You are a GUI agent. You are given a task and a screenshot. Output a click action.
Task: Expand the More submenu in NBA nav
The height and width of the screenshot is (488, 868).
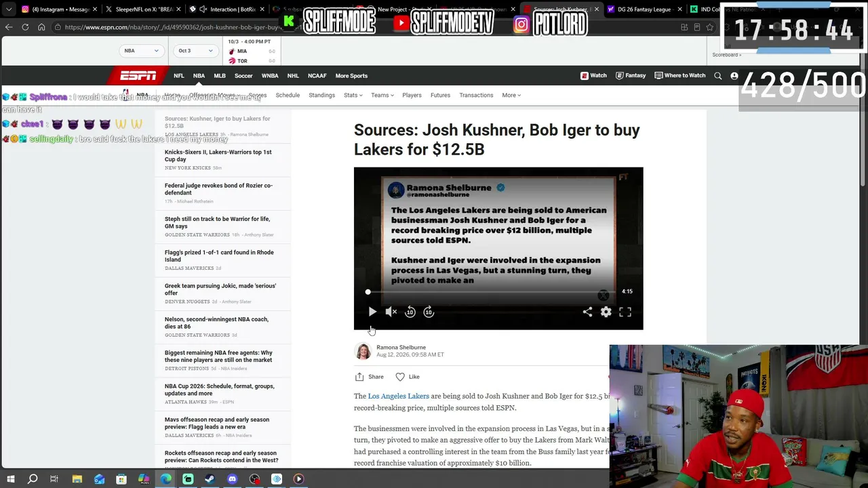pos(511,96)
